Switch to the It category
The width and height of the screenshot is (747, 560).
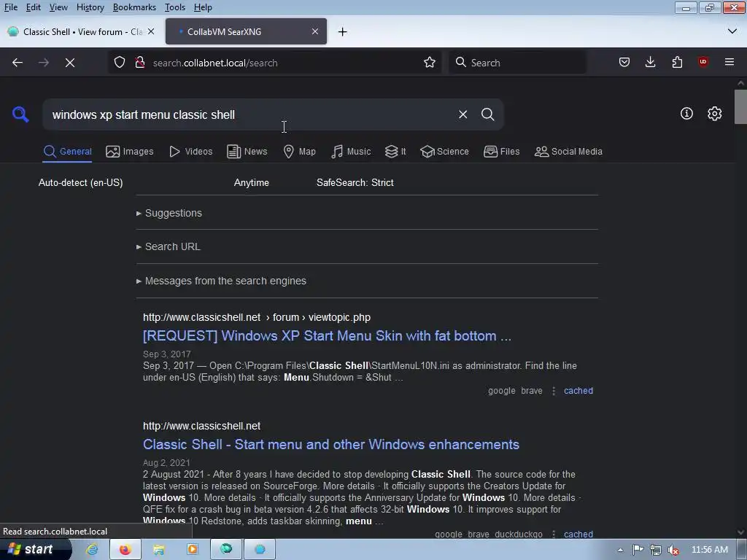click(x=395, y=152)
